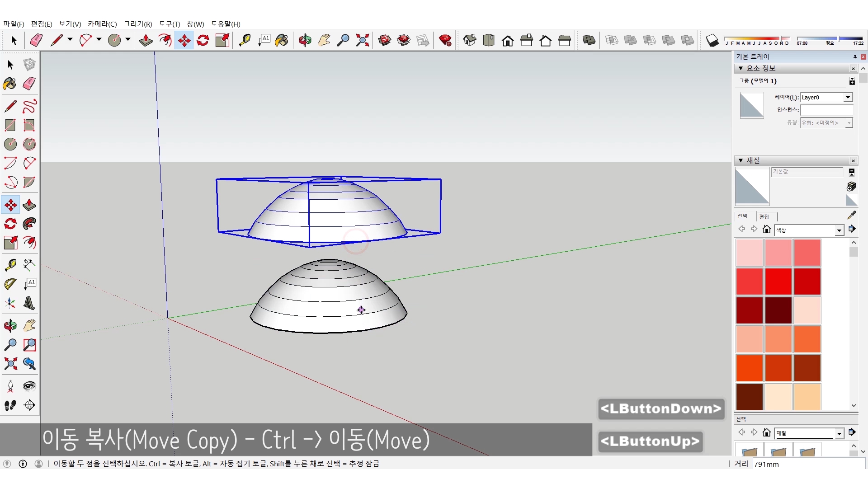Select the Eraser tool in top toolbar

tap(36, 40)
